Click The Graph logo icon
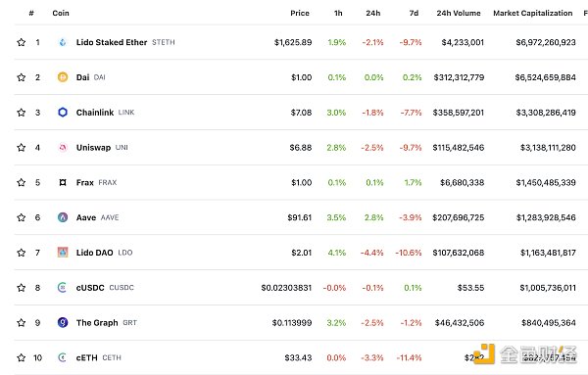Screen dimensions: 588x375 [x=63, y=322]
